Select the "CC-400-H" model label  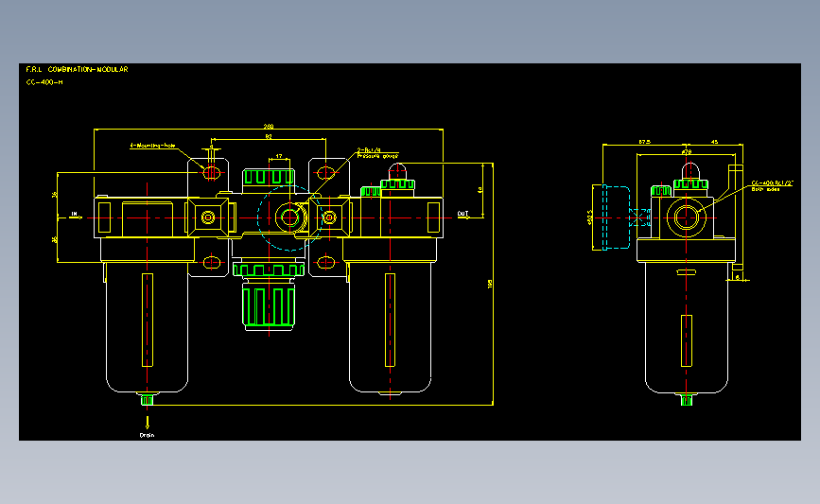44,82
